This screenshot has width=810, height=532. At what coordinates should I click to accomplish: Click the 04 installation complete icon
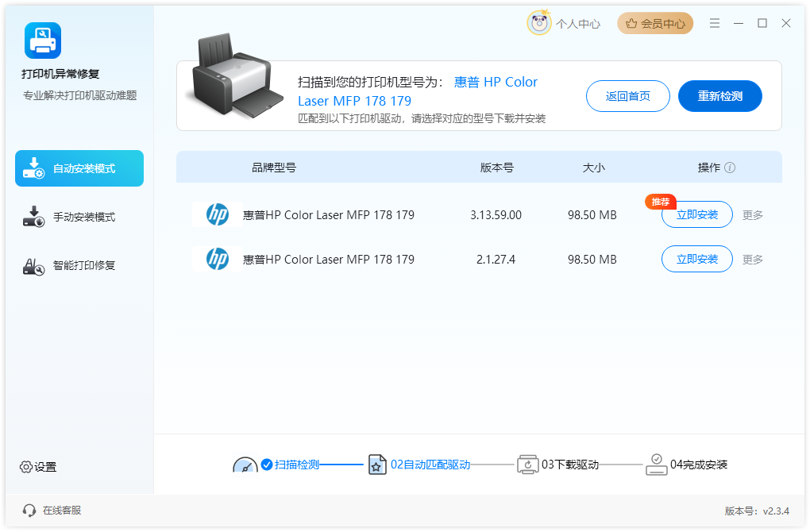click(x=656, y=465)
